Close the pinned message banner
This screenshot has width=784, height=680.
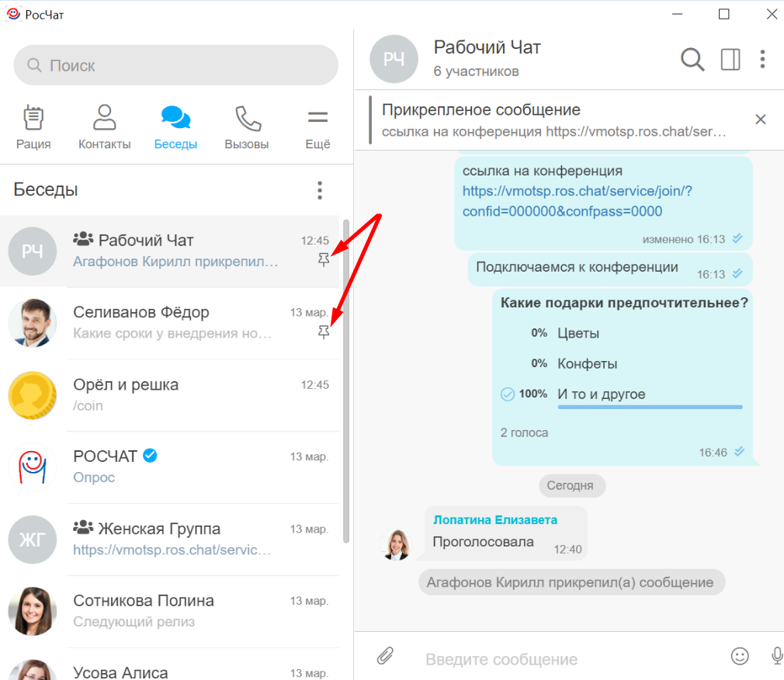pyautogui.click(x=761, y=119)
